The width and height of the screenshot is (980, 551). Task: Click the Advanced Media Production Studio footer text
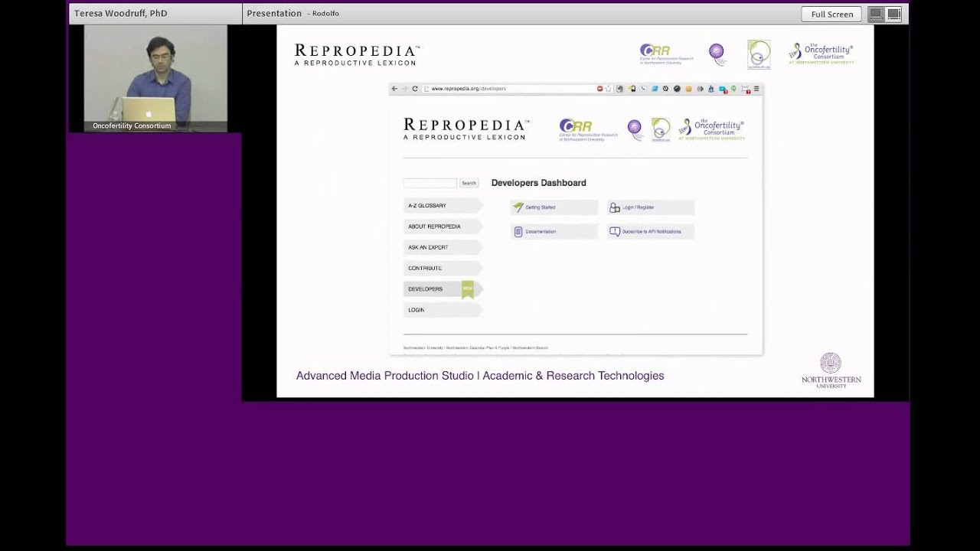[480, 376]
